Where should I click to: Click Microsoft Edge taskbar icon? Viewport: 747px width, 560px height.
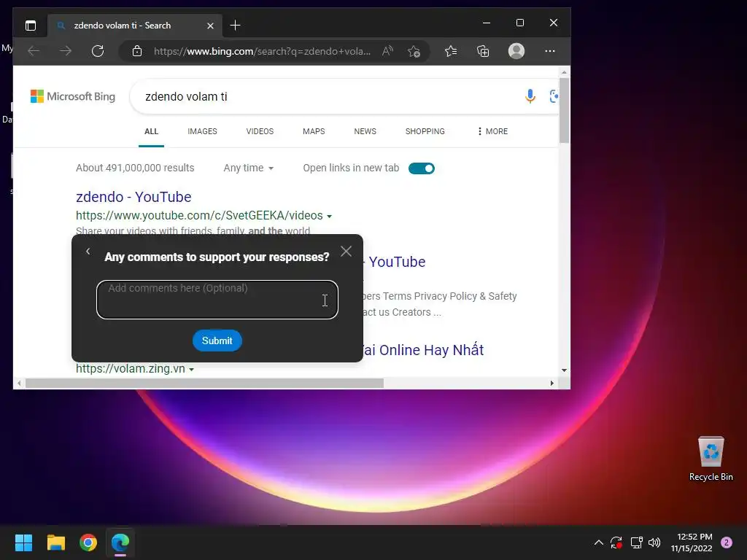(x=120, y=542)
